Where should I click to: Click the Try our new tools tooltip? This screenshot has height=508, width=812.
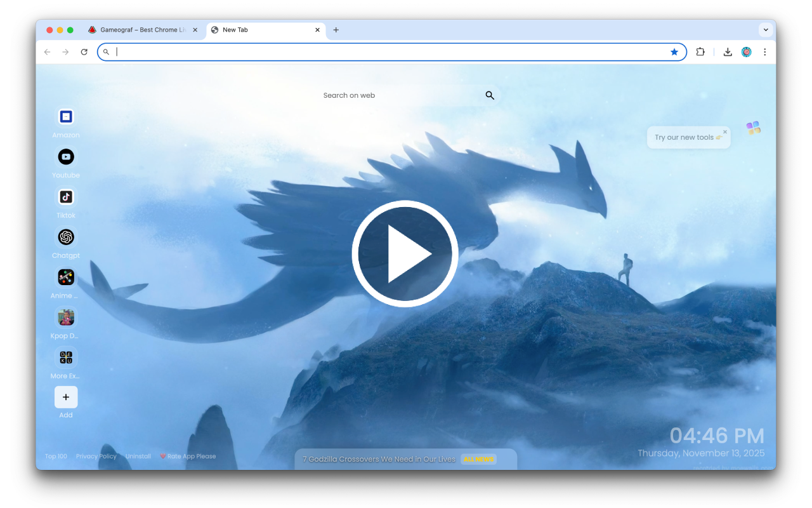pos(688,137)
